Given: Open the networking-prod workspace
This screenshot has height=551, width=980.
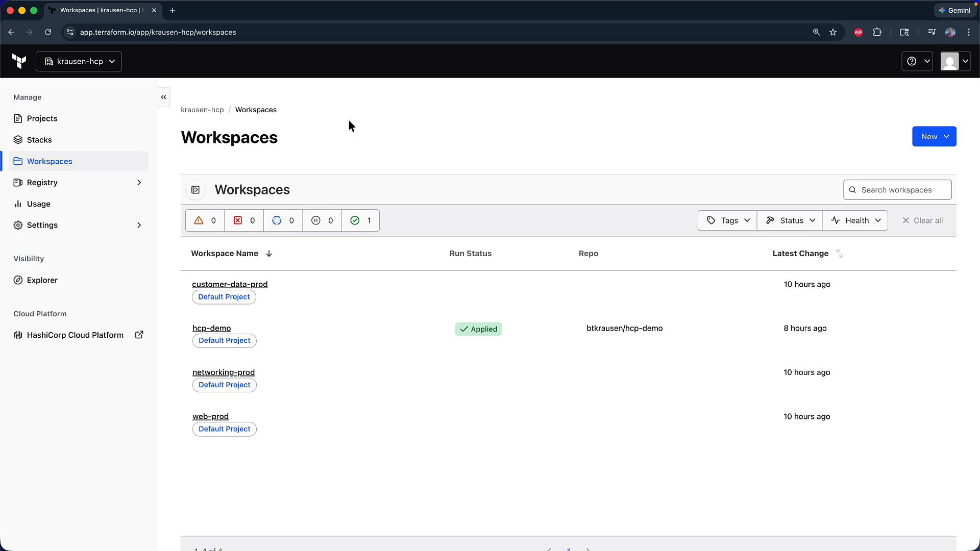Looking at the screenshot, I should pyautogui.click(x=224, y=372).
